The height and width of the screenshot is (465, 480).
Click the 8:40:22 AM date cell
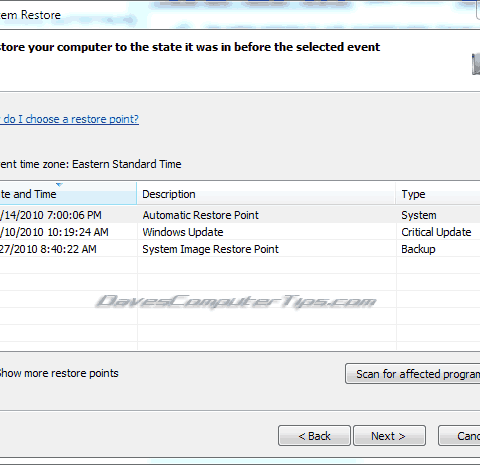pyautogui.click(x=48, y=249)
